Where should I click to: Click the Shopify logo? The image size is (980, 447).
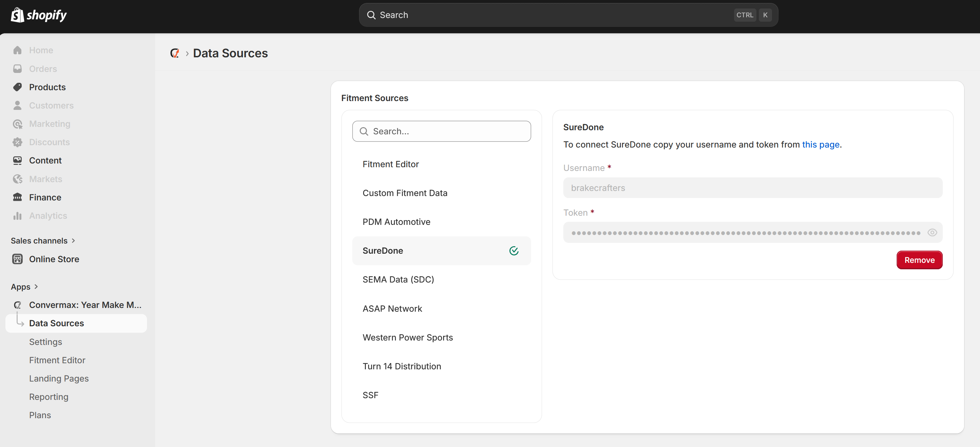click(x=39, y=15)
